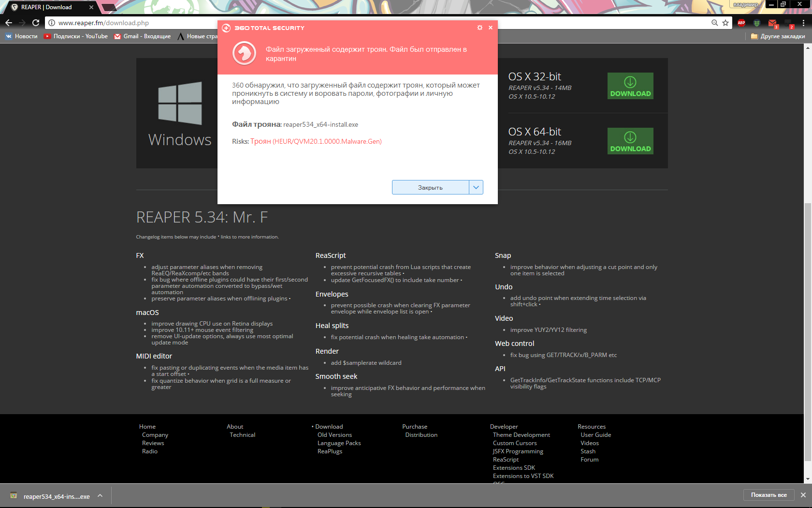Screen dimensions: 812x508
Task: Open the green shield extension icon
Action: click(x=757, y=23)
